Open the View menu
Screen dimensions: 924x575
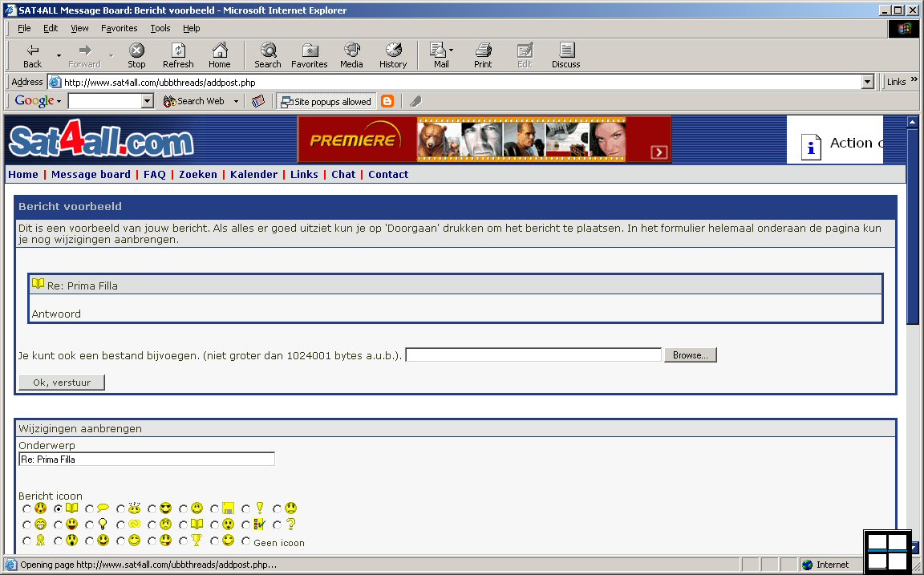coord(79,28)
